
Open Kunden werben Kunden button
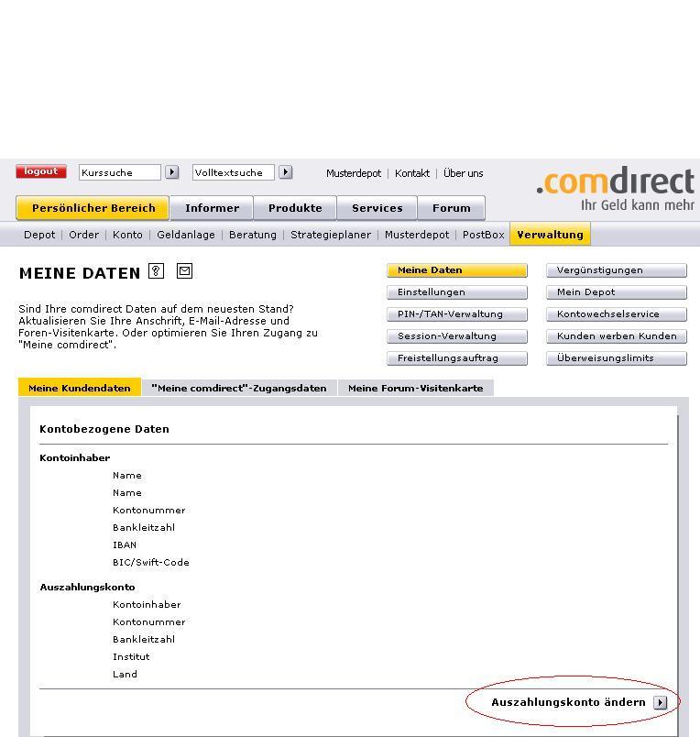(617, 336)
